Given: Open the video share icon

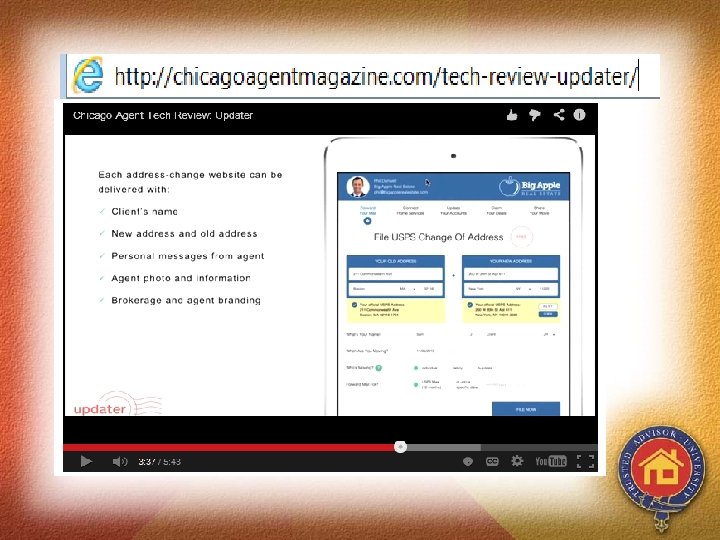Looking at the screenshot, I should pyautogui.click(x=558, y=115).
